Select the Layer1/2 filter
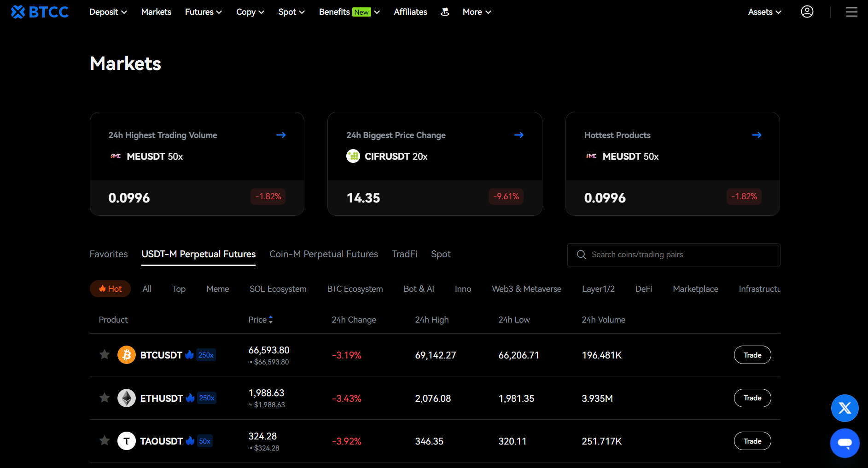The image size is (868, 468). pyautogui.click(x=599, y=289)
